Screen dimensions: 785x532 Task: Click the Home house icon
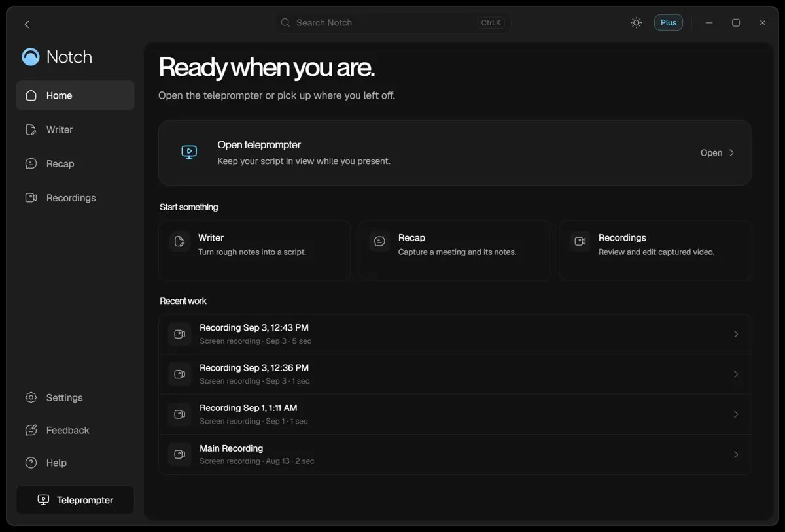31,95
